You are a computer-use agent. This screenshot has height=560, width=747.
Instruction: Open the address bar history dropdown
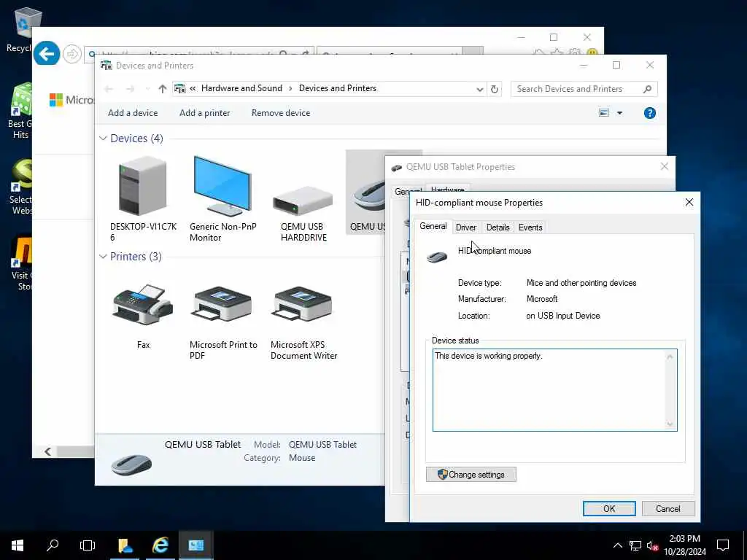point(480,89)
